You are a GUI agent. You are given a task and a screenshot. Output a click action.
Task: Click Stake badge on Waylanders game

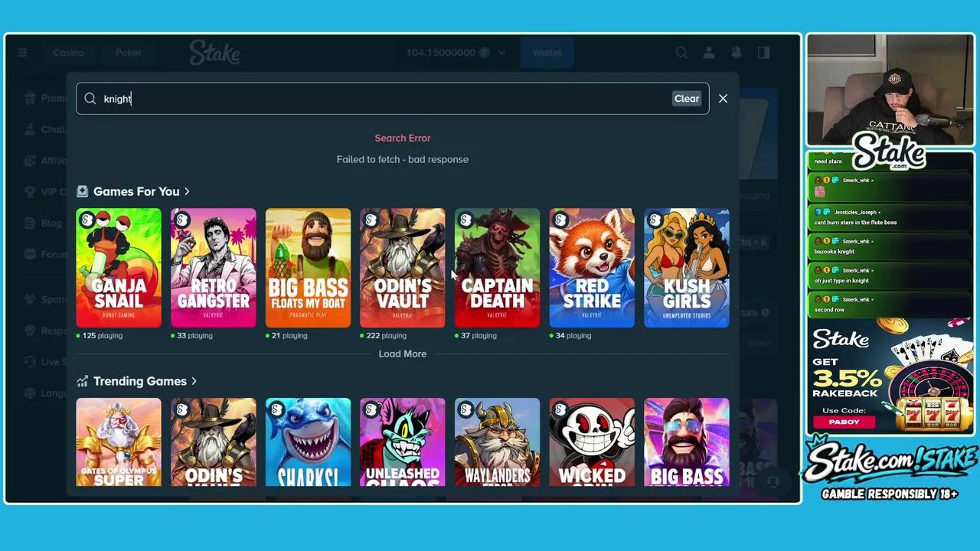coord(465,410)
